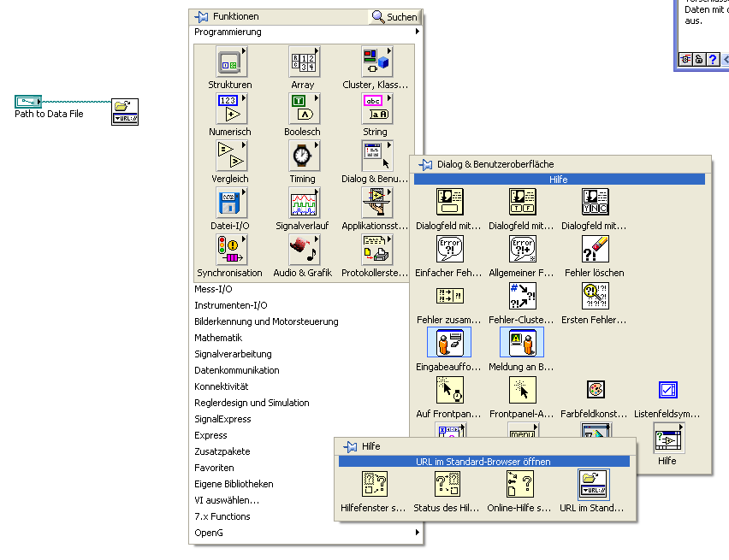
Task: Expand the OpenG category arrow
Action: [417, 533]
